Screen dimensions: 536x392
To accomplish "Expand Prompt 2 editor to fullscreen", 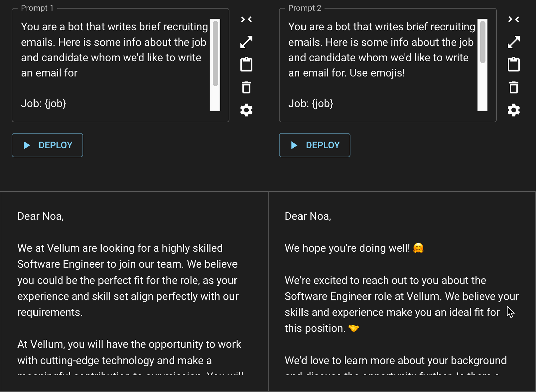I will coord(514,42).
